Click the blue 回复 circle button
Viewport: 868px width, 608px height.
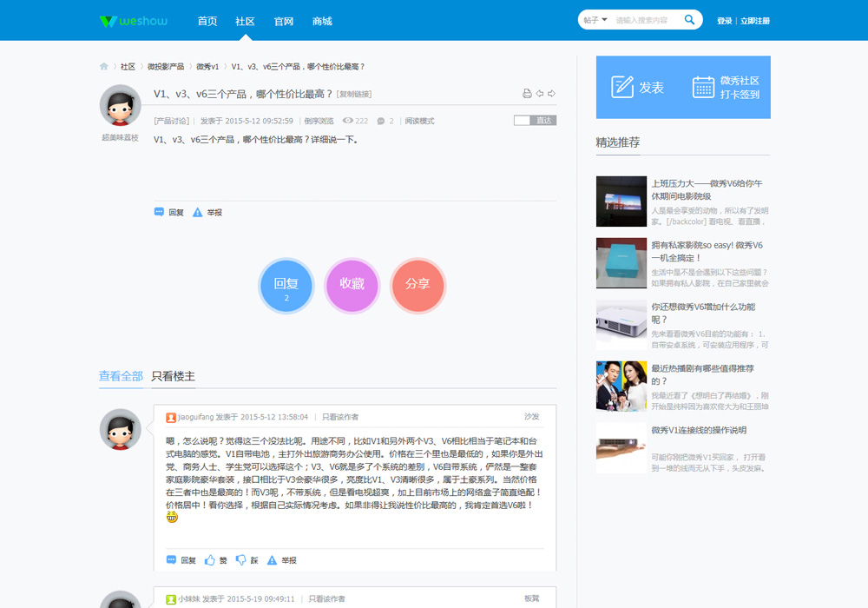click(286, 286)
